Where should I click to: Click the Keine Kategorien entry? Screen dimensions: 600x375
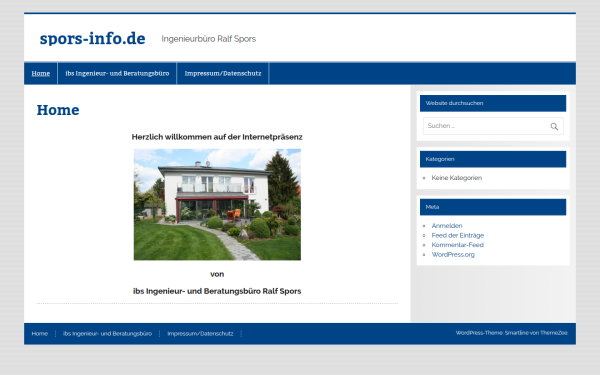point(457,178)
